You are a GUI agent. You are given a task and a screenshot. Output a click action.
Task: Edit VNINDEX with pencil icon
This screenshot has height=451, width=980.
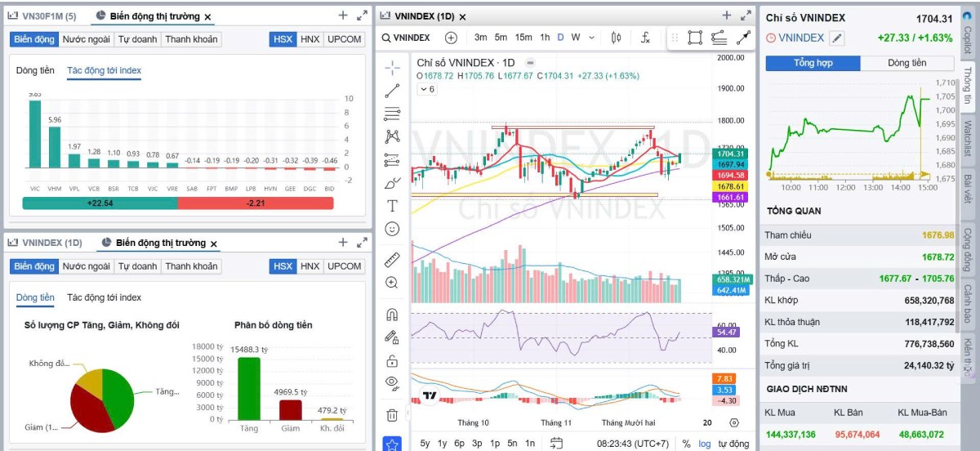pos(837,38)
